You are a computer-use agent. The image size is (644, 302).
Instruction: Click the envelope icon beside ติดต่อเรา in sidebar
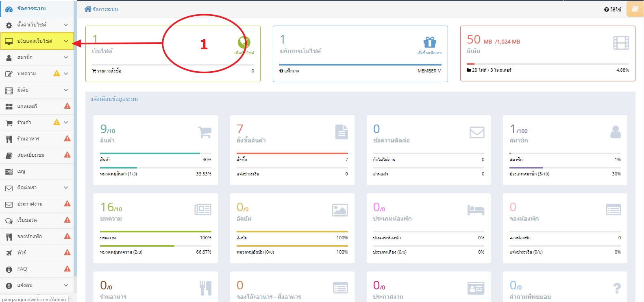pos(9,188)
